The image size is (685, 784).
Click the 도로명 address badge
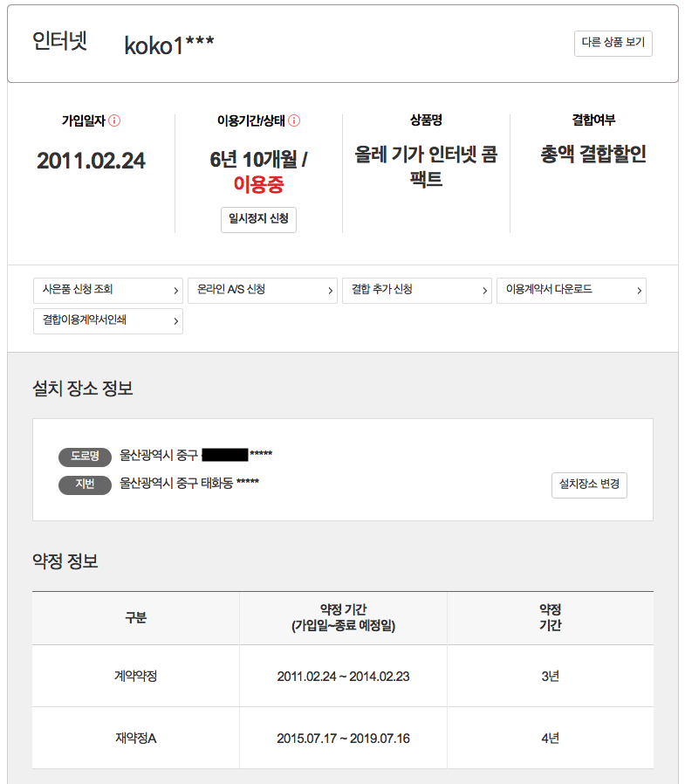tap(85, 456)
